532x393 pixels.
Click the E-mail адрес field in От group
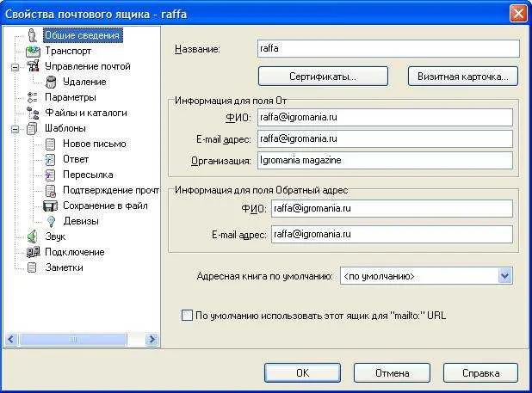(385, 139)
